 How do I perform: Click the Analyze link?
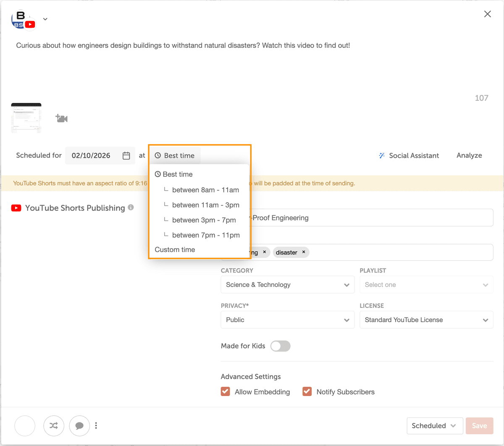click(469, 155)
